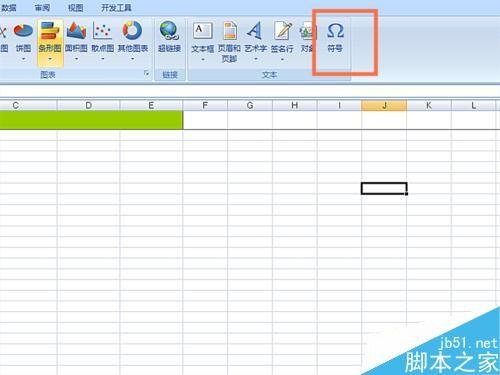This screenshot has height=375, width=500.
Task: Select column D header
Action: click(x=88, y=105)
